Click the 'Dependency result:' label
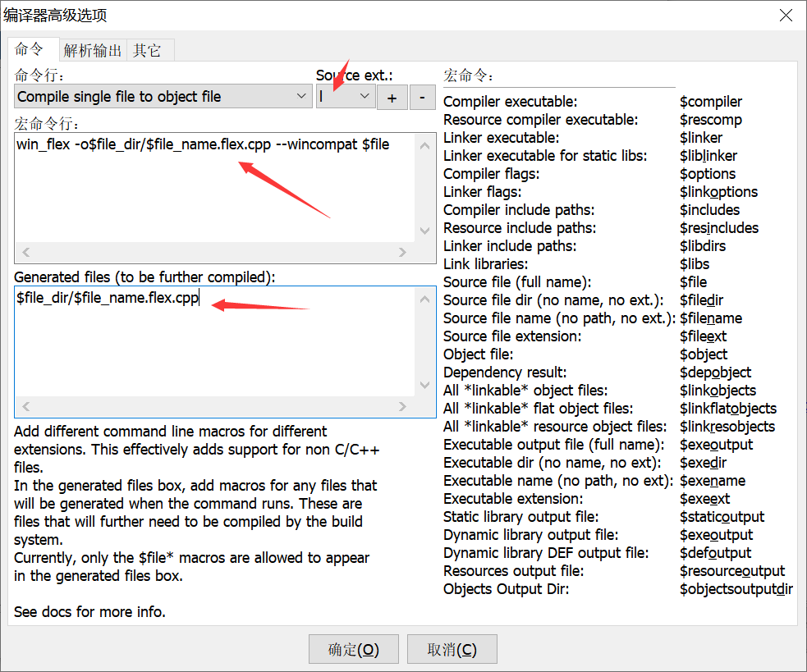807x672 pixels. pos(505,373)
